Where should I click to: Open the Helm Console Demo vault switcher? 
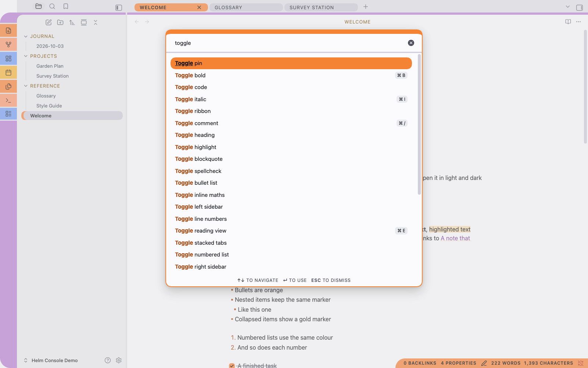coord(51,360)
